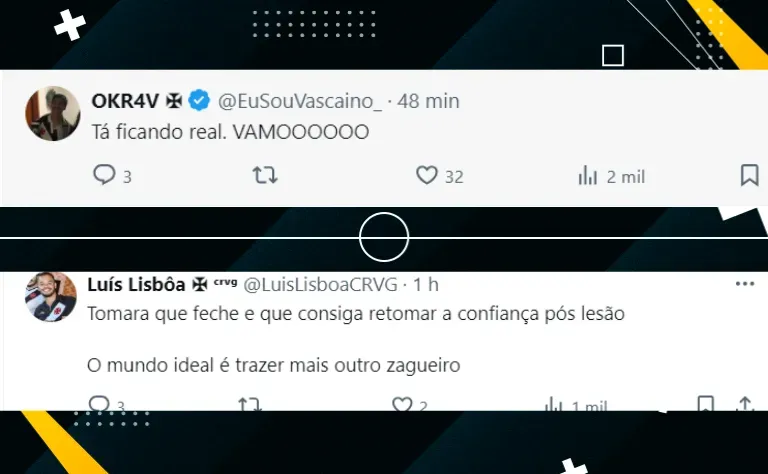Screen dimensions: 768x474
Task: Open OKR4V's profile avatar
Action: pos(53,114)
